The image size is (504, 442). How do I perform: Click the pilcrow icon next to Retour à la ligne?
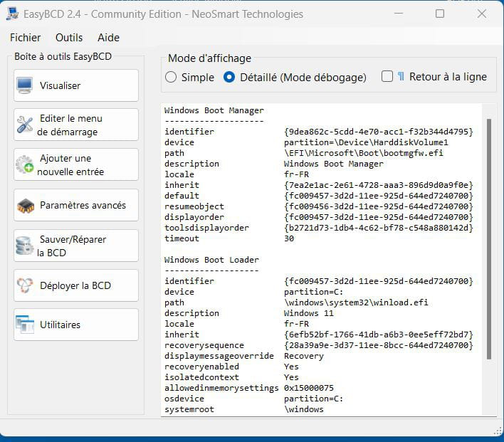click(x=401, y=76)
